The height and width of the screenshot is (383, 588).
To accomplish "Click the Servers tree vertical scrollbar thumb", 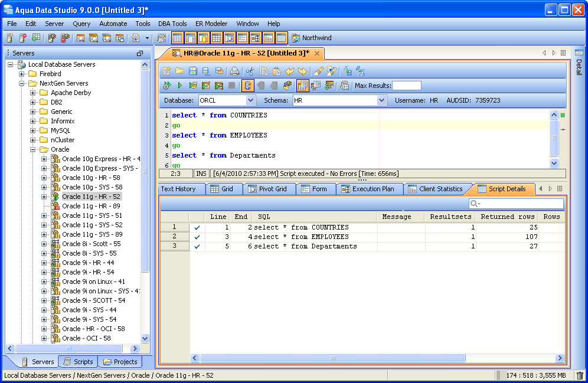I will click(145, 171).
